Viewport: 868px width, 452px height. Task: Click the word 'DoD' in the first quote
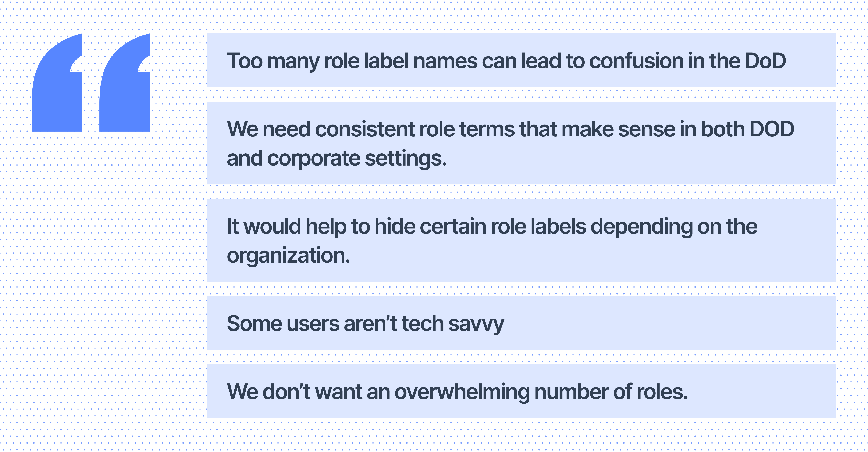(x=765, y=61)
